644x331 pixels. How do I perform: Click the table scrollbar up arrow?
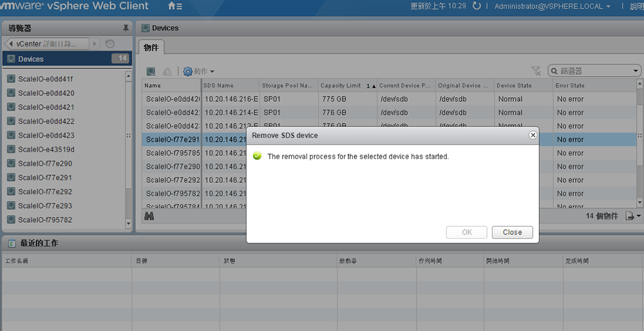click(x=639, y=84)
